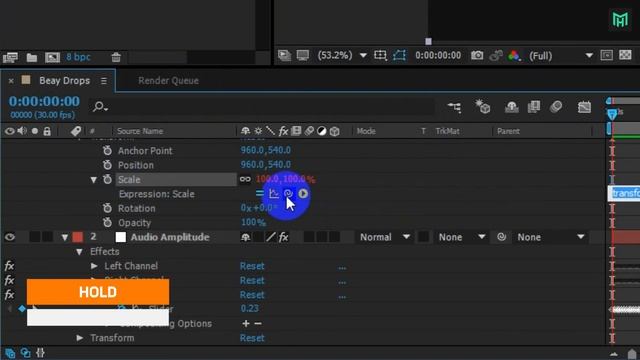640x360 pixels.
Task: Click the 0:00:00:00 preview time in viewer
Action: (438, 55)
